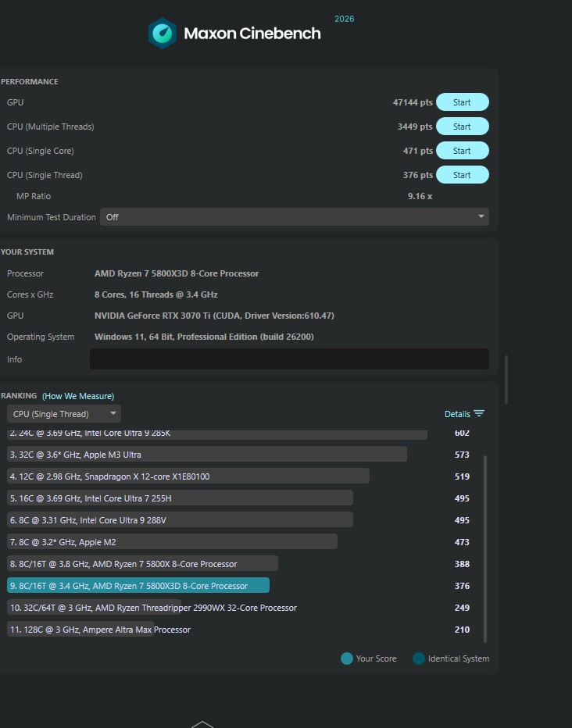The width and height of the screenshot is (572, 728).
Task: Click the Windows 11 operating system text
Action: tap(204, 337)
